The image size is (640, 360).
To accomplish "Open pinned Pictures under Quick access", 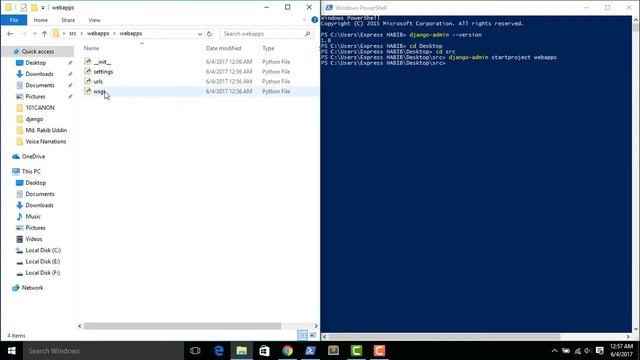I will [36, 96].
